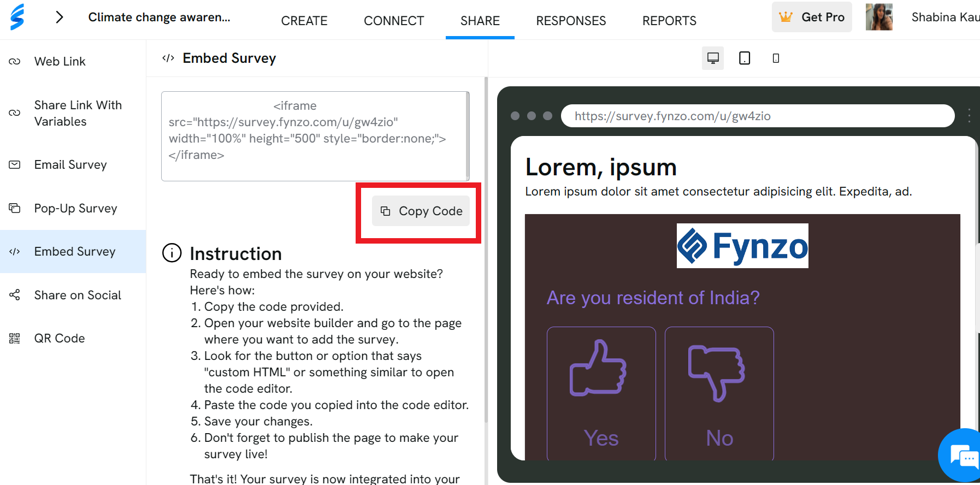Image resolution: width=980 pixels, height=485 pixels.
Task: Click the Email Survey envelope icon
Action: coord(15,164)
